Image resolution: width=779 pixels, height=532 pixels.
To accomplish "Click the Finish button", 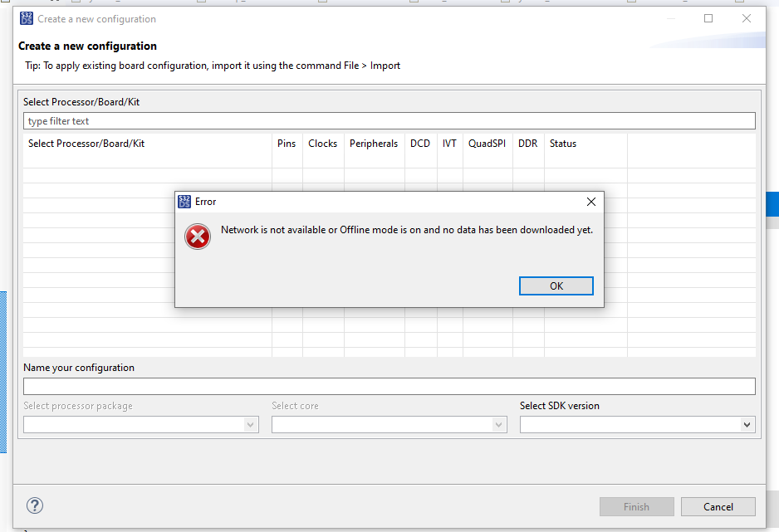I will click(636, 507).
